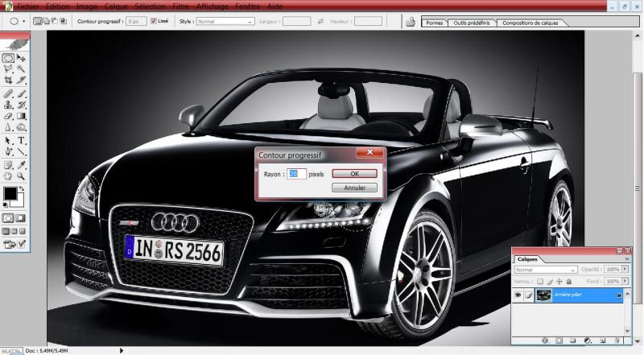Select the Line tool
The height and width of the screenshot is (355, 644).
21,151
